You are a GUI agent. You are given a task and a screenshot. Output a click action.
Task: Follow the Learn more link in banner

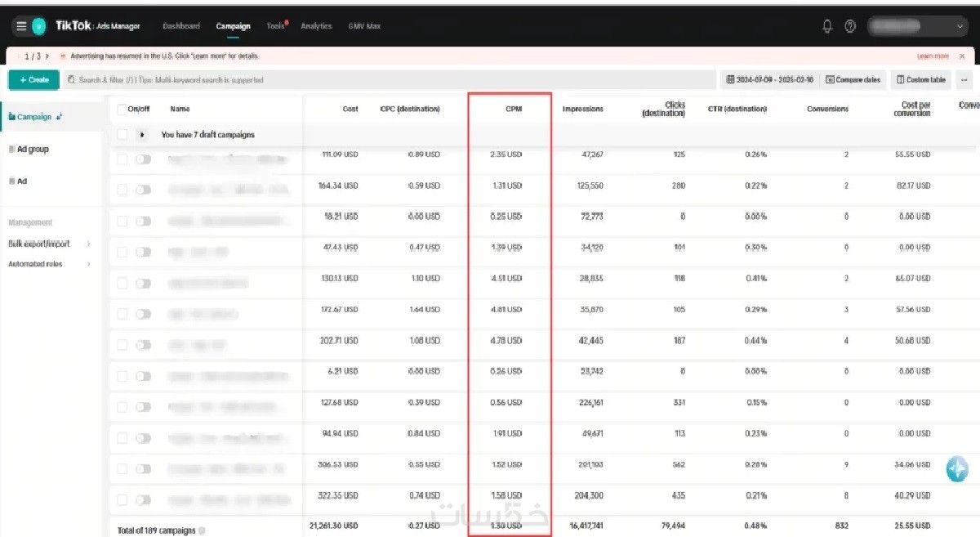click(x=933, y=56)
